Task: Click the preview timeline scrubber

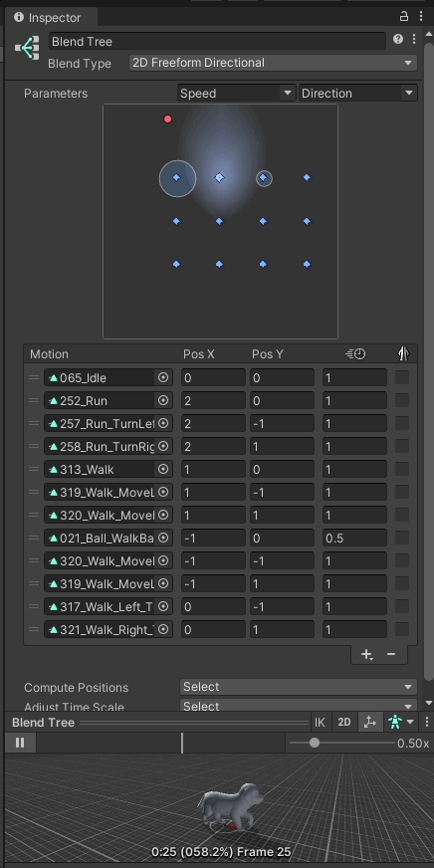Action: [182, 743]
